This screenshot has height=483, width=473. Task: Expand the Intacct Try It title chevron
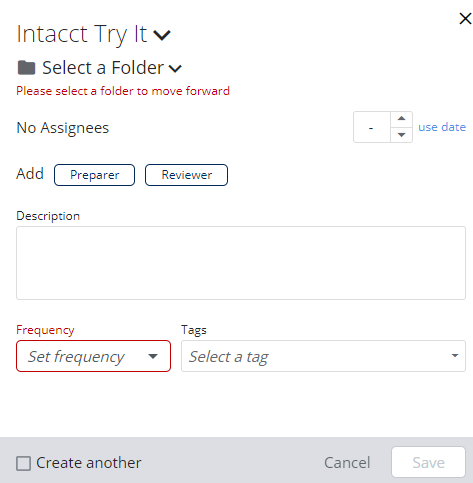pyautogui.click(x=162, y=35)
